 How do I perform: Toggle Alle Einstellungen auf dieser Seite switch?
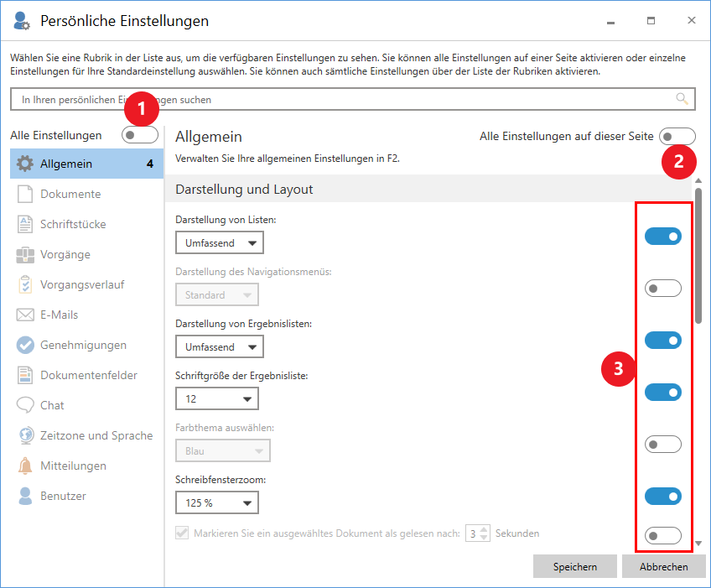(x=677, y=137)
